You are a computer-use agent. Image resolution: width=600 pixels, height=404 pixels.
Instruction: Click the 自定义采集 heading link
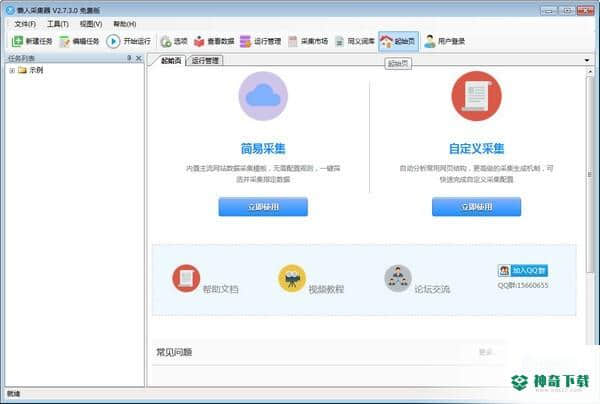pos(476,148)
